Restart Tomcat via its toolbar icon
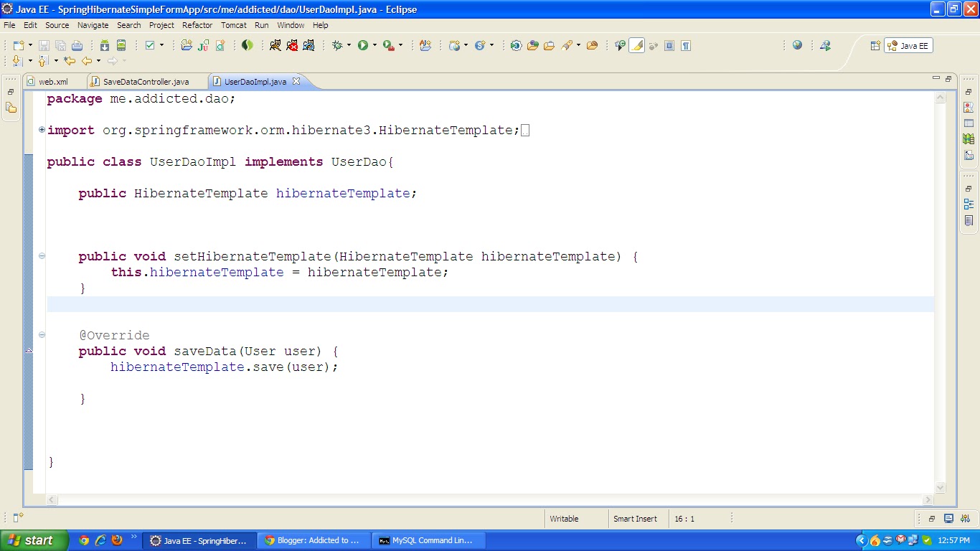This screenshot has width=980, height=551. 308,45
